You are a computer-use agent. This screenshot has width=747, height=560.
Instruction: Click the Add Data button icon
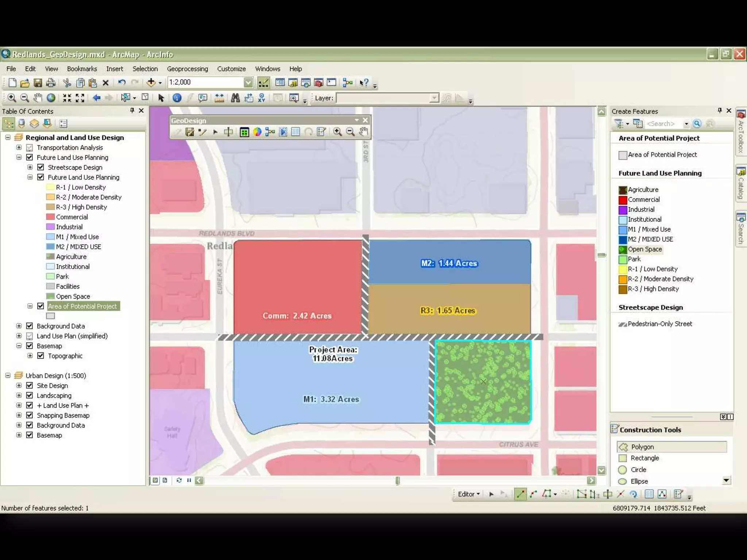point(151,82)
